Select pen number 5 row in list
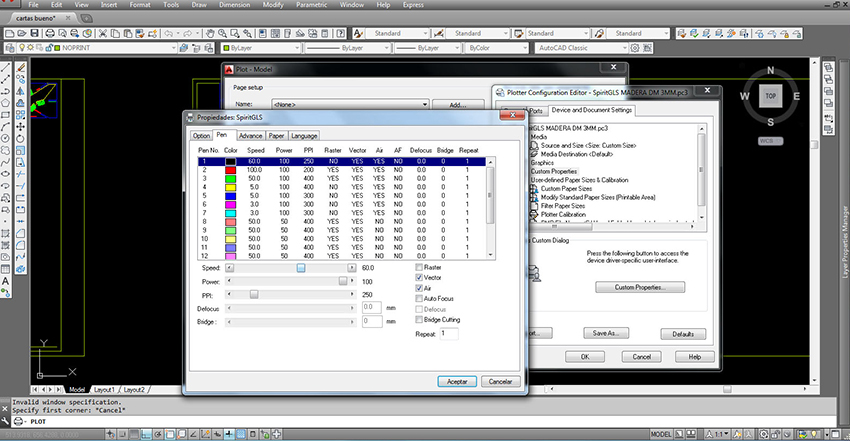850x441 pixels. pos(342,196)
